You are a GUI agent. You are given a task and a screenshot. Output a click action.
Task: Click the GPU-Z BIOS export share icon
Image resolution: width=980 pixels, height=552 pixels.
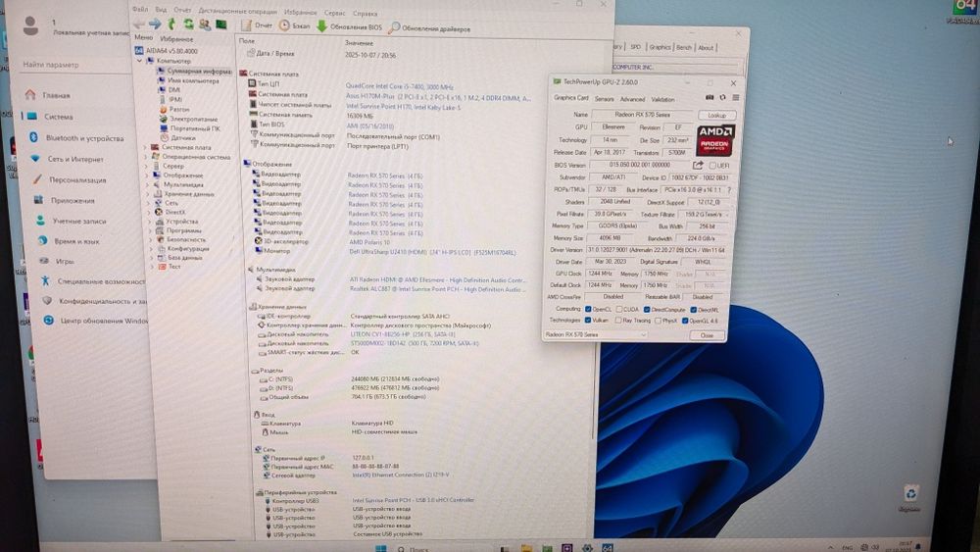click(x=698, y=165)
